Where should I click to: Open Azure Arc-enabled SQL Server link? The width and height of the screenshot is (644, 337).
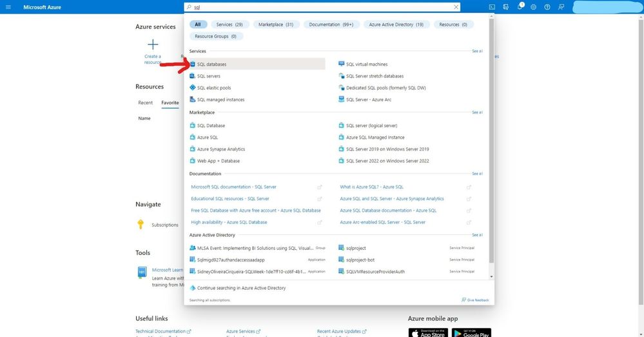pyautogui.click(x=383, y=222)
